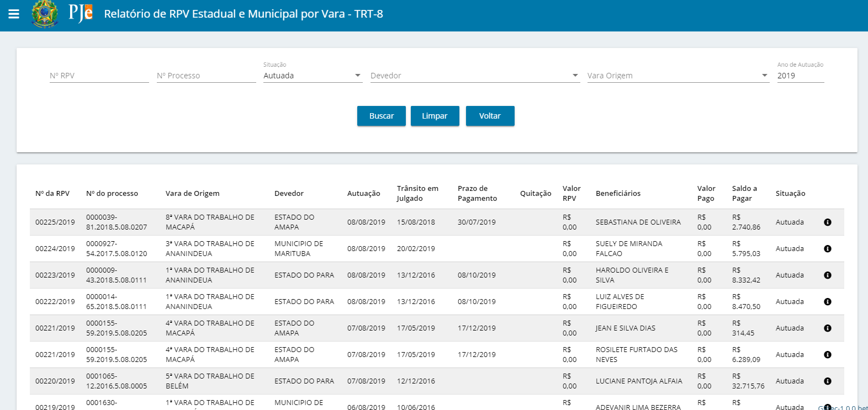
Task: Click beneficiary LUIZ ALVES DE FIGUEIREDO
Action: 620,302
